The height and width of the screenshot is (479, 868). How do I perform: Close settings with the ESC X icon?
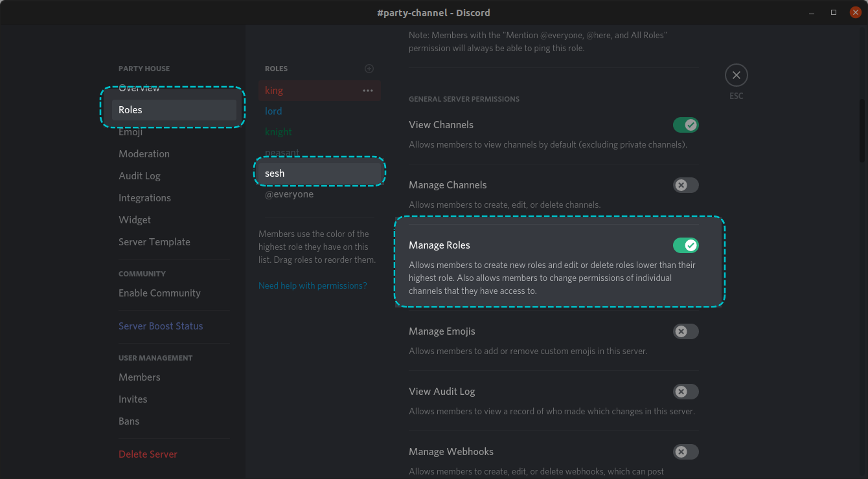pos(736,75)
